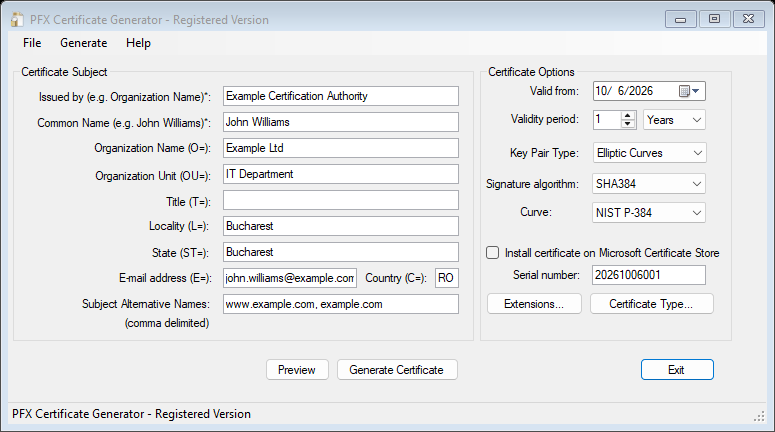Expand the Key Pair Type dropdown

click(x=649, y=153)
